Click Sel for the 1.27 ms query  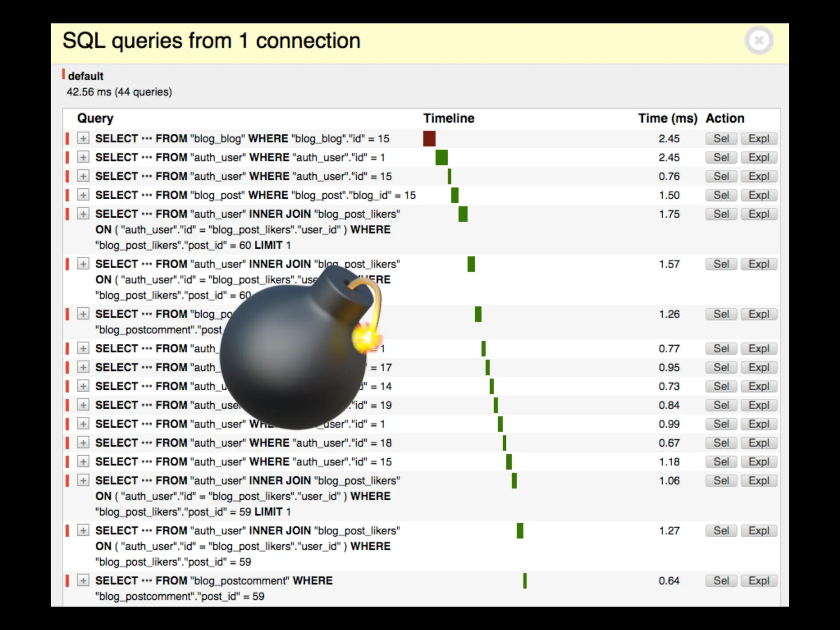(721, 531)
